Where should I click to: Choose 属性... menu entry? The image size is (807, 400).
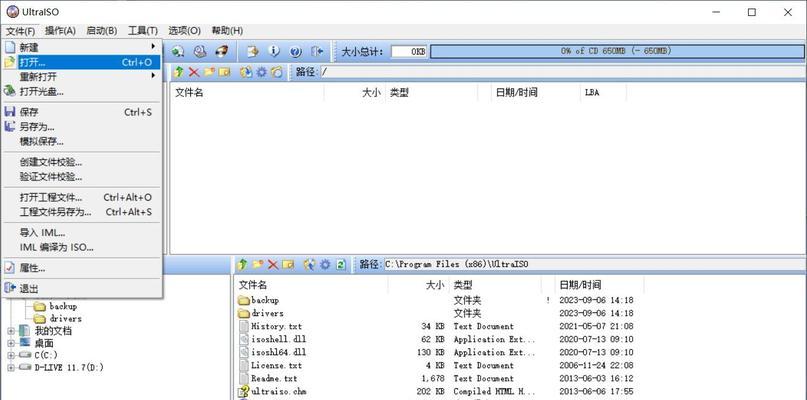(x=82, y=268)
